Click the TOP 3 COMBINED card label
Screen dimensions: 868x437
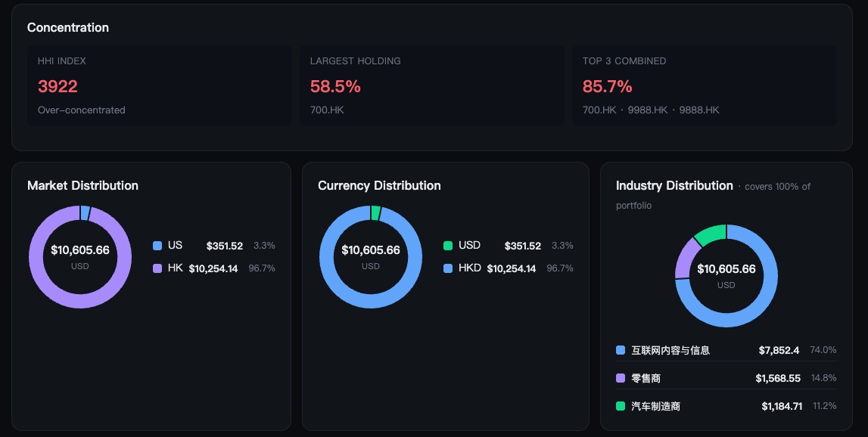(x=624, y=60)
